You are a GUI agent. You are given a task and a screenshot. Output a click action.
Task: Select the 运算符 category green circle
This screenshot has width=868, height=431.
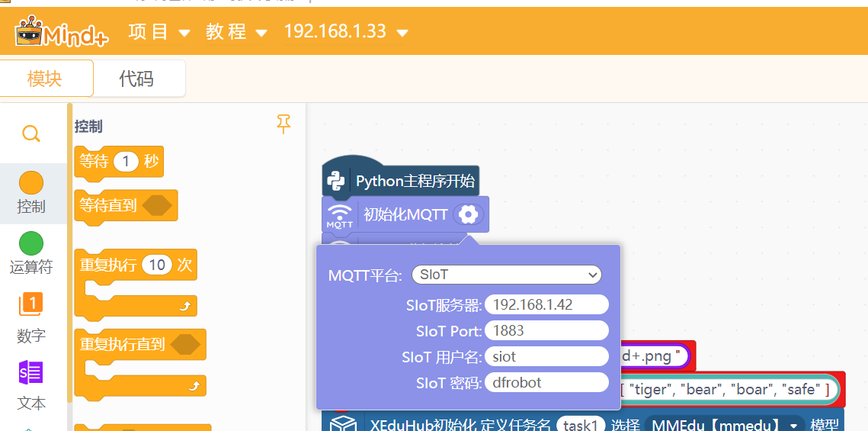31,244
